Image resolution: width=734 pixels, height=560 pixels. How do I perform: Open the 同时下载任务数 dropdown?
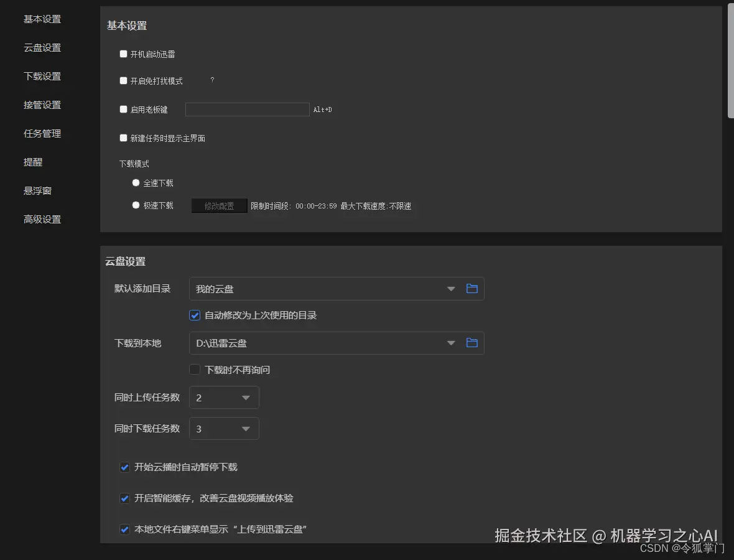[247, 428]
